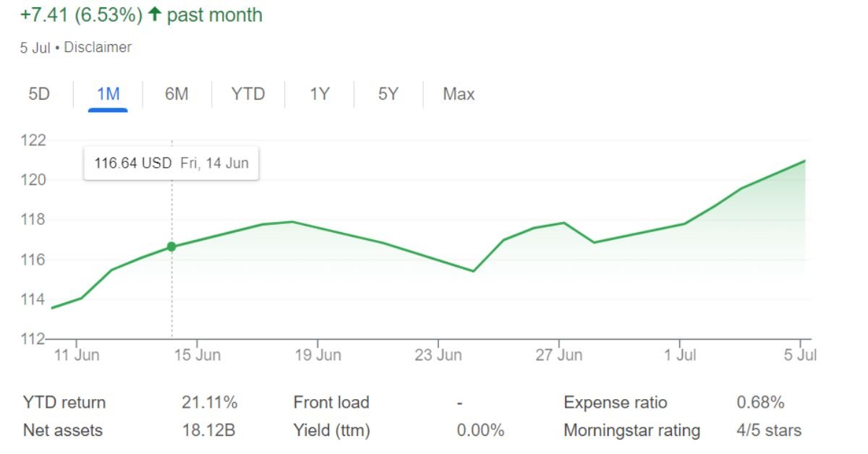View the YTD price chart
The height and width of the screenshot is (454, 868).
tap(247, 94)
